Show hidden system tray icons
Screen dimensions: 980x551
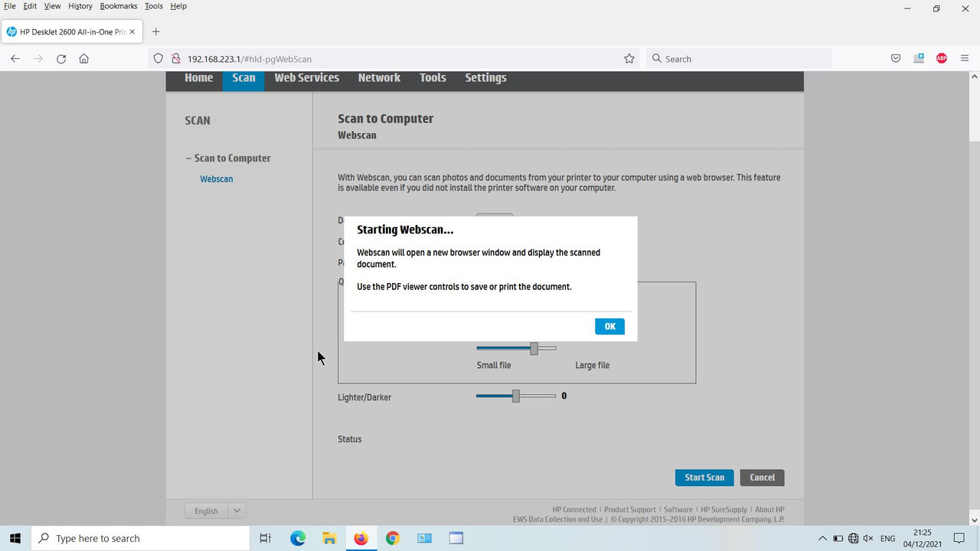(823, 539)
